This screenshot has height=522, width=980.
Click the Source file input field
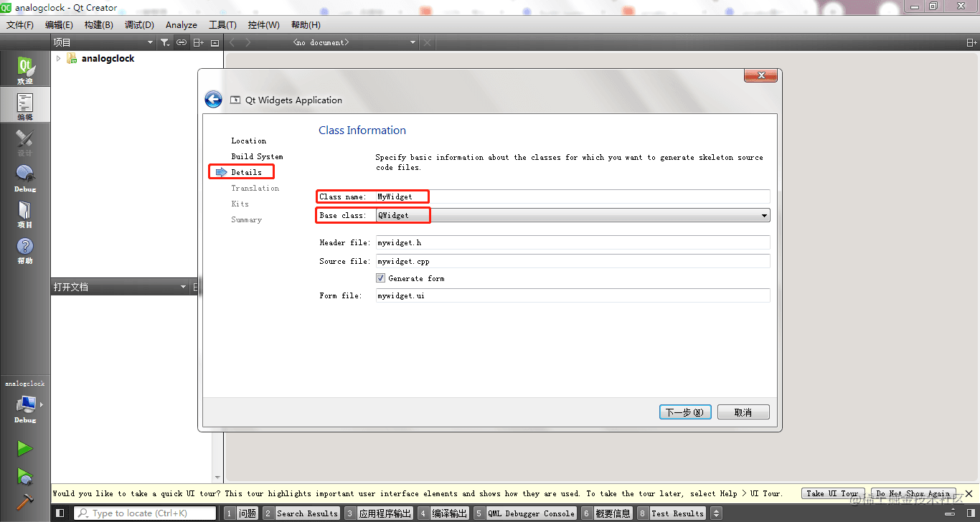[573, 261]
